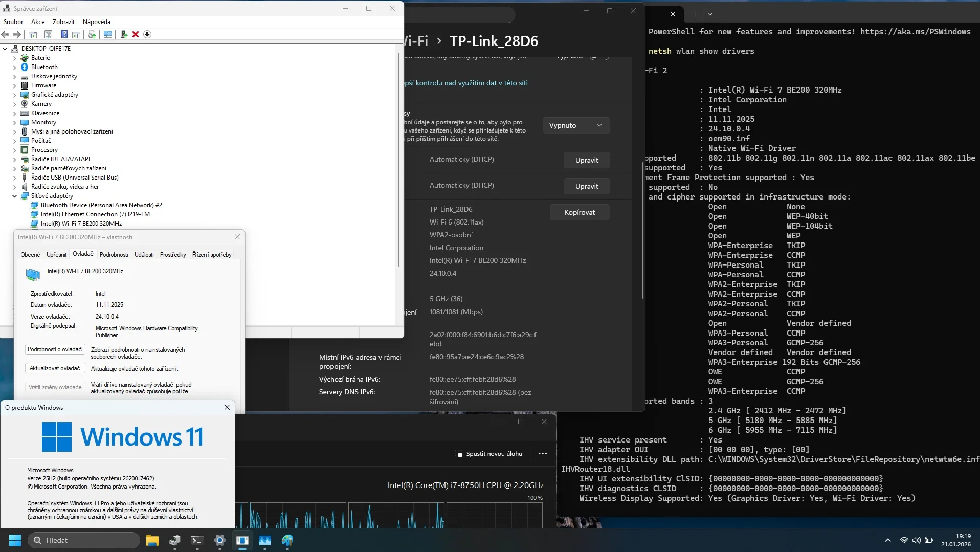
Task: Click Spustit novou úlohu in Task Manager
Action: click(489, 454)
